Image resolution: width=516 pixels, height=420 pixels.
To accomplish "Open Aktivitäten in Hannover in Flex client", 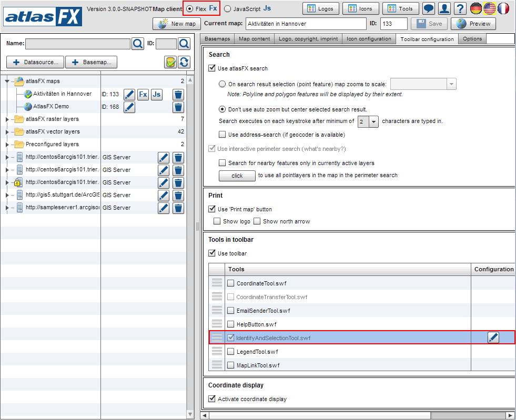I will click(x=143, y=95).
